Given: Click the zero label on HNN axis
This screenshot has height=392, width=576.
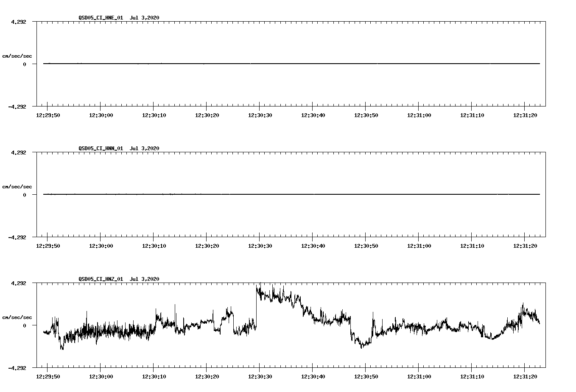Looking at the screenshot, I should [x=25, y=195].
